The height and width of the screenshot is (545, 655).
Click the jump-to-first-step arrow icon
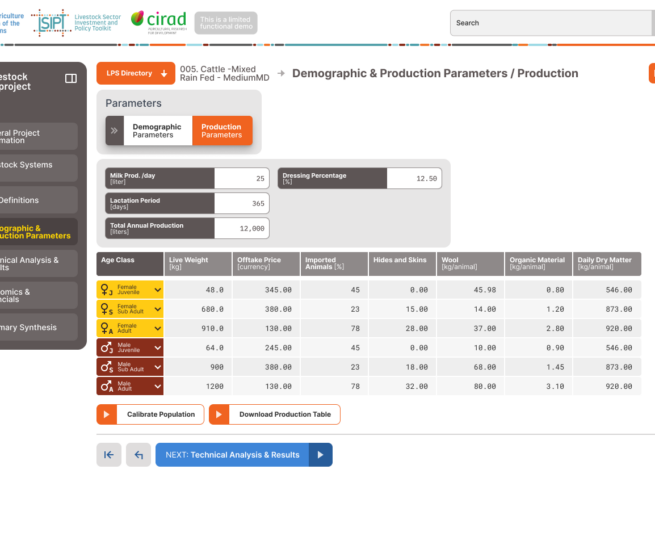[x=109, y=455]
